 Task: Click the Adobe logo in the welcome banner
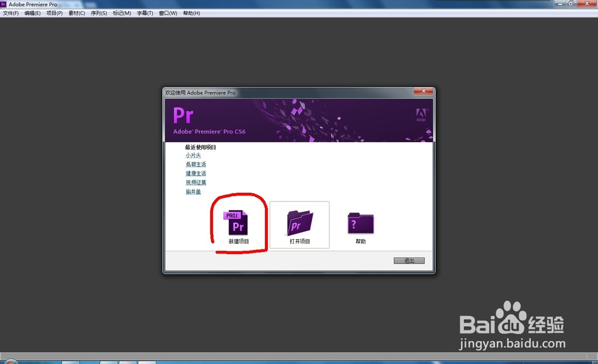(421, 115)
